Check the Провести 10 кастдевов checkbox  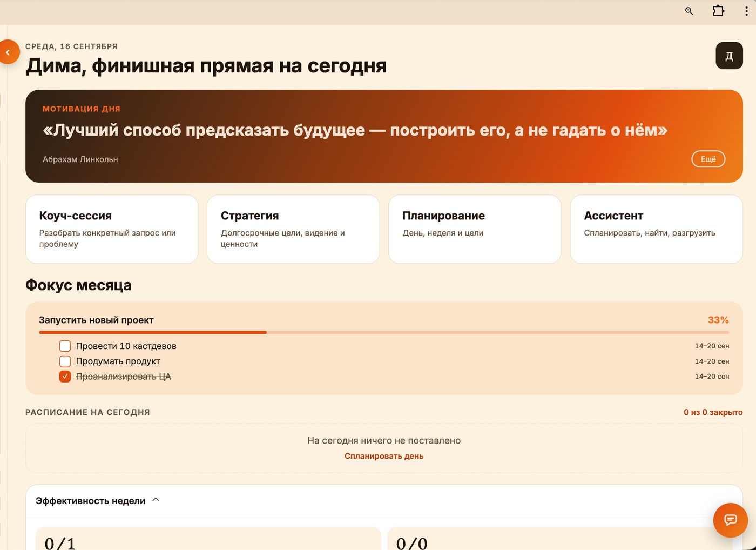coord(65,346)
